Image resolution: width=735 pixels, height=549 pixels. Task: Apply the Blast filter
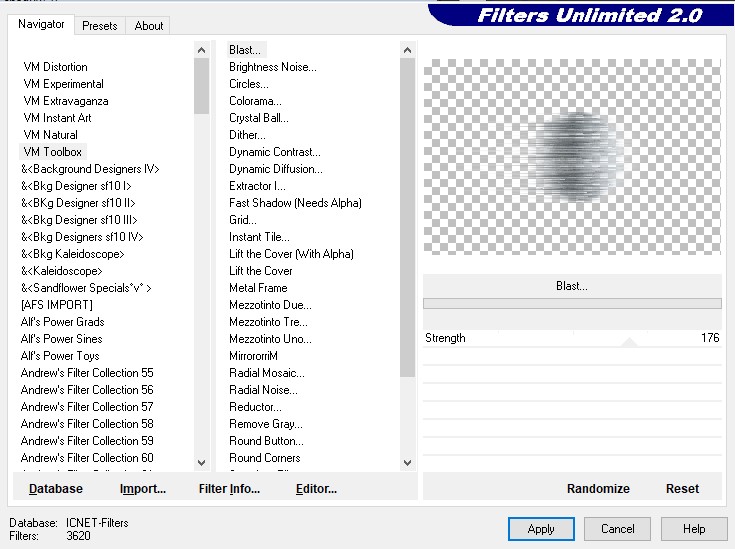coord(541,529)
